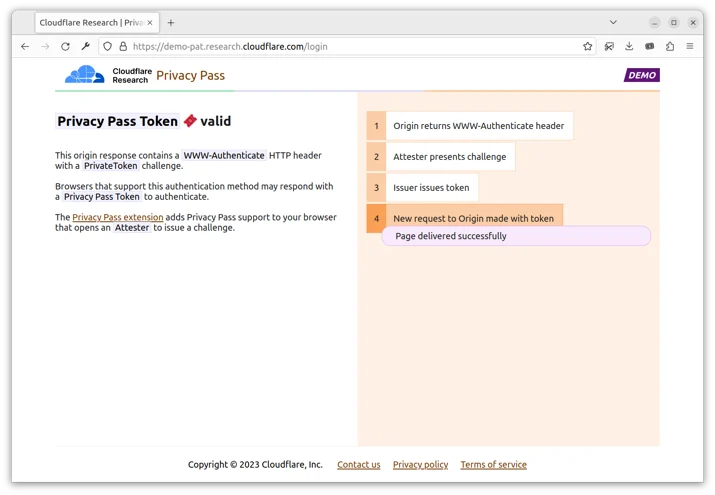The height and width of the screenshot is (495, 715).
Task: Reload the page with the refresh icon
Action: coord(65,46)
